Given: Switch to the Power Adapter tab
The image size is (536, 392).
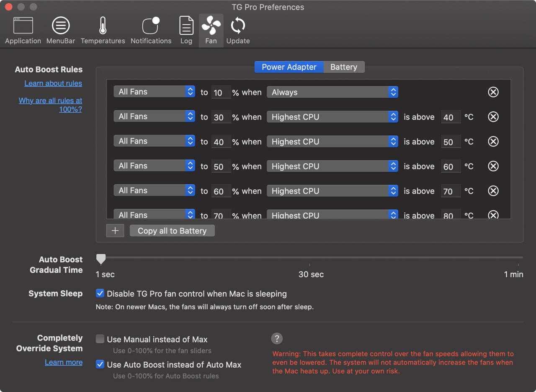Looking at the screenshot, I should 289,67.
